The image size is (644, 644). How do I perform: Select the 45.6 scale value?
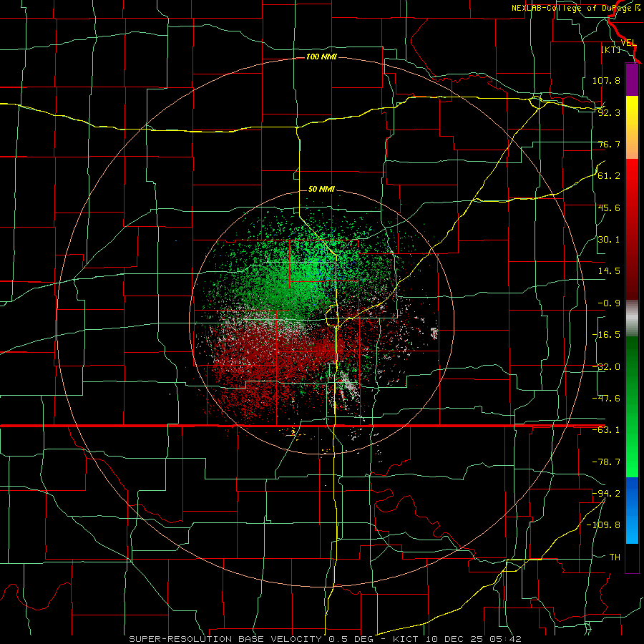click(609, 208)
